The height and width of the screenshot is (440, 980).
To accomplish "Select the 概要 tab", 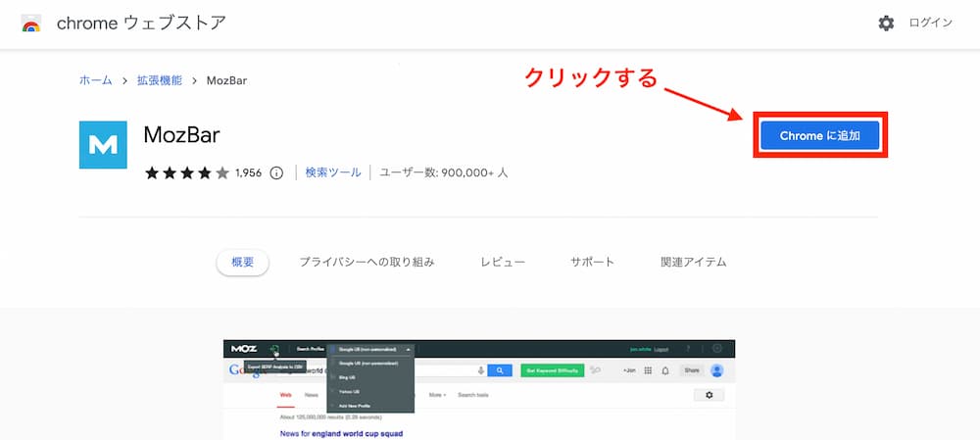I will [x=243, y=263].
